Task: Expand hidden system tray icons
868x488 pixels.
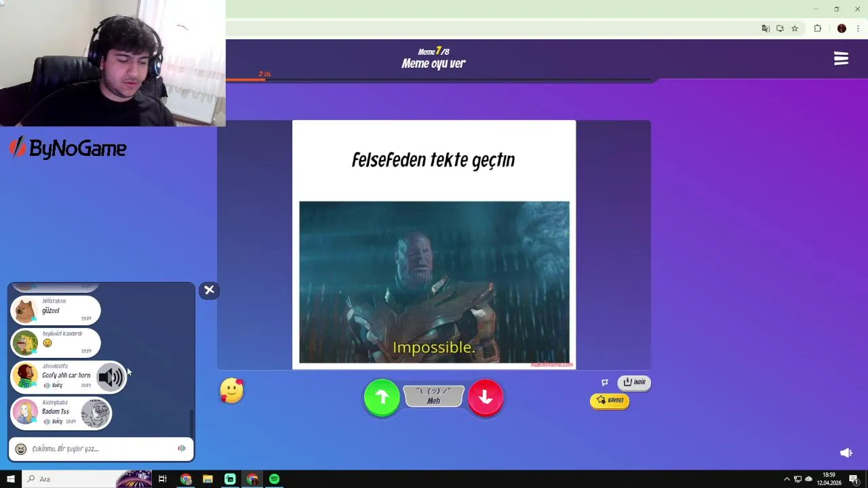Action: (x=787, y=479)
